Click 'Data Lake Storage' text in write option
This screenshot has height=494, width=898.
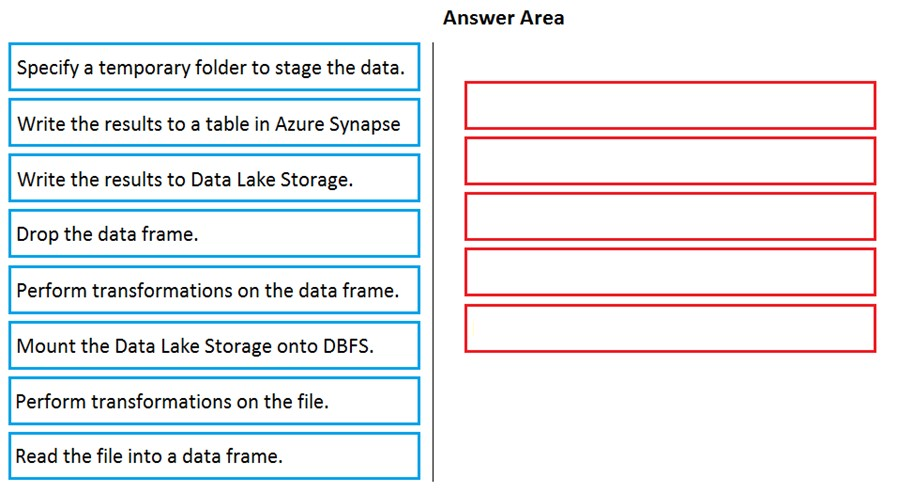[271, 180]
